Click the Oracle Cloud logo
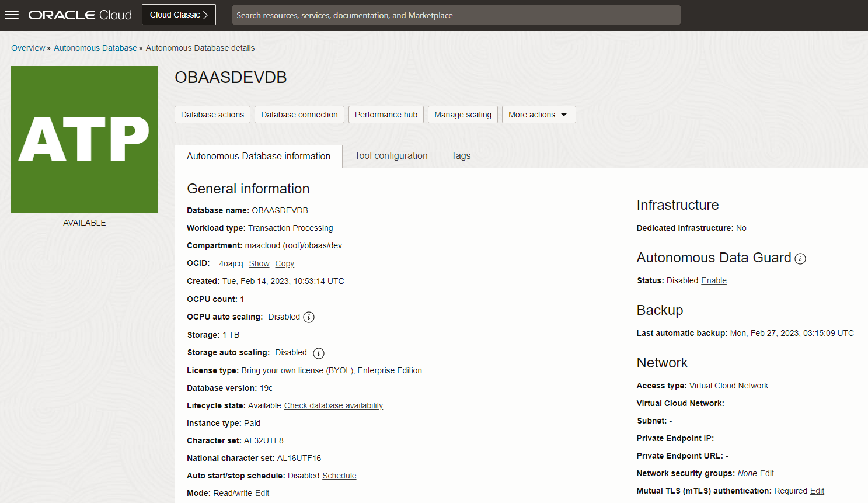The height and width of the screenshot is (503, 868). [x=79, y=15]
